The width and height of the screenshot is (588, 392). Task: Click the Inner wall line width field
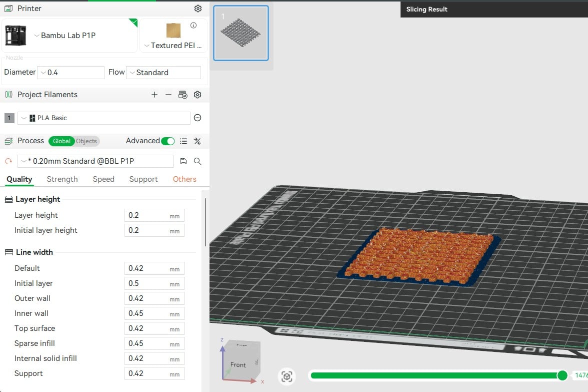tap(154, 313)
